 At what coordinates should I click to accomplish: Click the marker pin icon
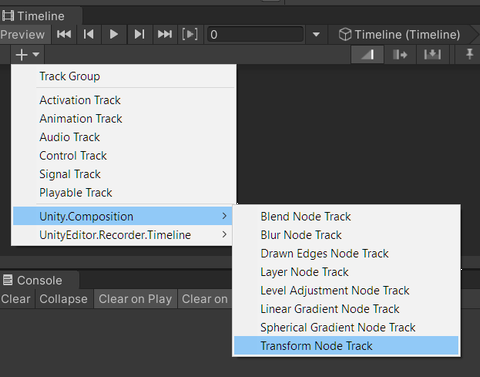[469, 54]
